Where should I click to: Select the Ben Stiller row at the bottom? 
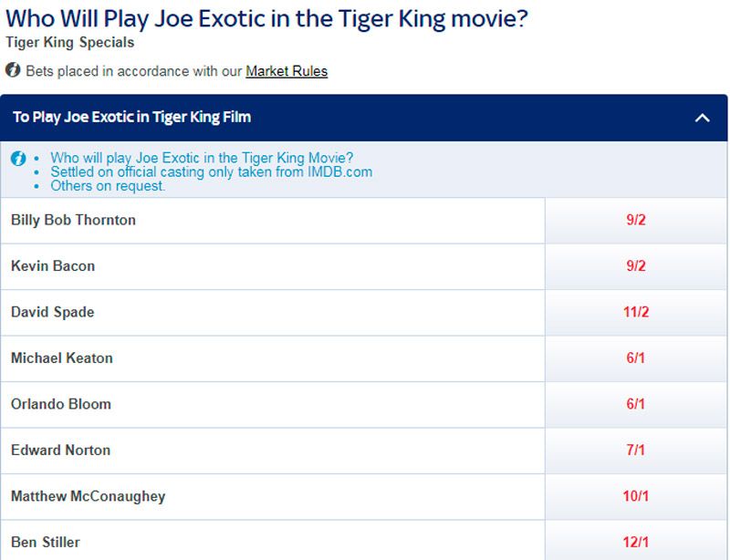pyautogui.click(x=274, y=542)
